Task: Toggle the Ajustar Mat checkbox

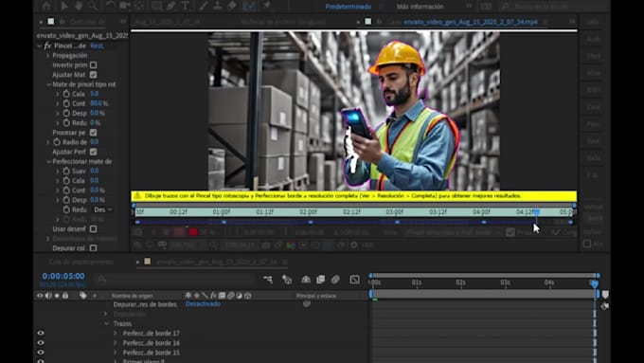Action: [x=93, y=75]
